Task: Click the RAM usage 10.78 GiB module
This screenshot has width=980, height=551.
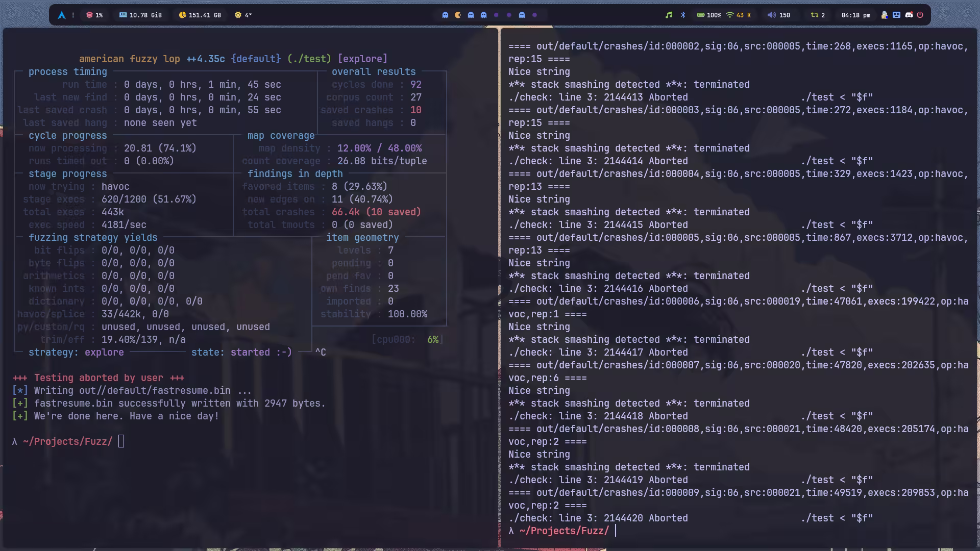Action: coord(140,15)
